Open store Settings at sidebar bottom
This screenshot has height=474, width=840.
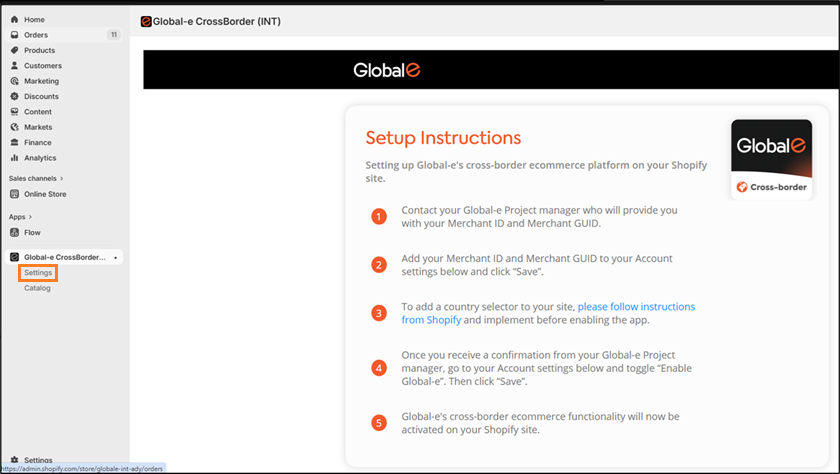tap(38, 460)
